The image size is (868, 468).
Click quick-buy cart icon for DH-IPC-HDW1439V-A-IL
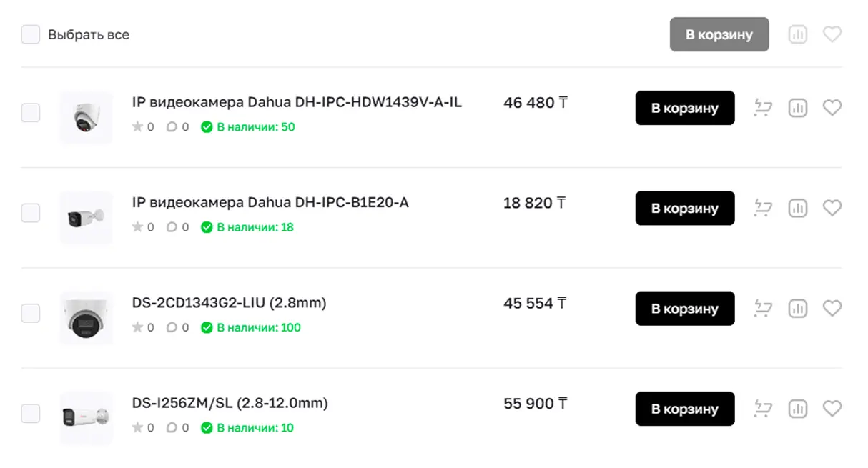tap(763, 109)
